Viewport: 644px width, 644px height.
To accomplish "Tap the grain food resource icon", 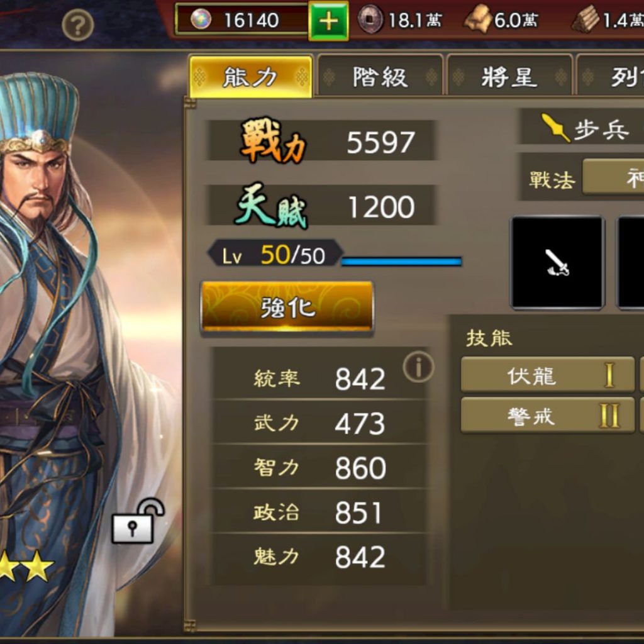I will coord(478,21).
